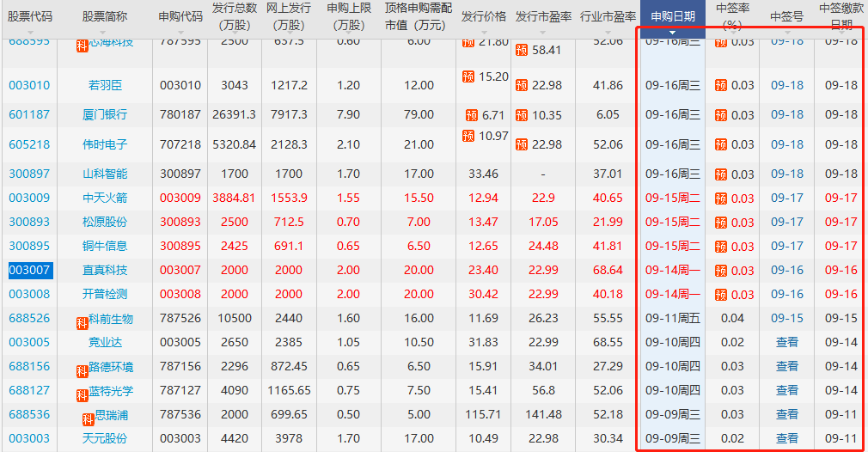This screenshot has width=868, height=452.
Task: Open the 竞业达 stock name link
Action: pyautogui.click(x=105, y=342)
